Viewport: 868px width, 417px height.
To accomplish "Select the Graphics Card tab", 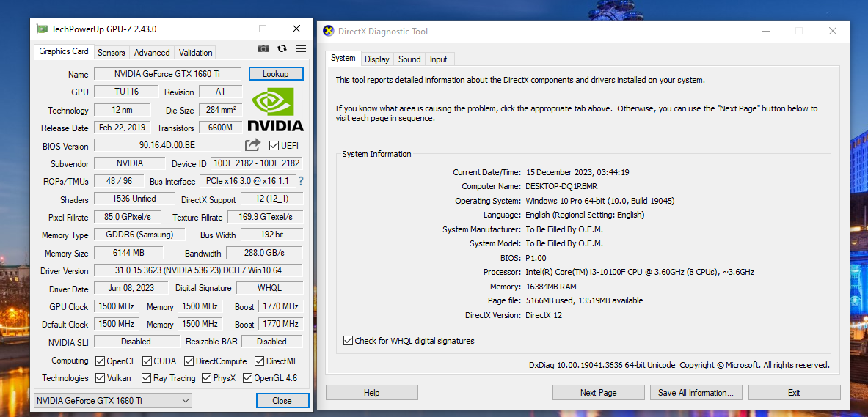I will [x=64, y=51].
